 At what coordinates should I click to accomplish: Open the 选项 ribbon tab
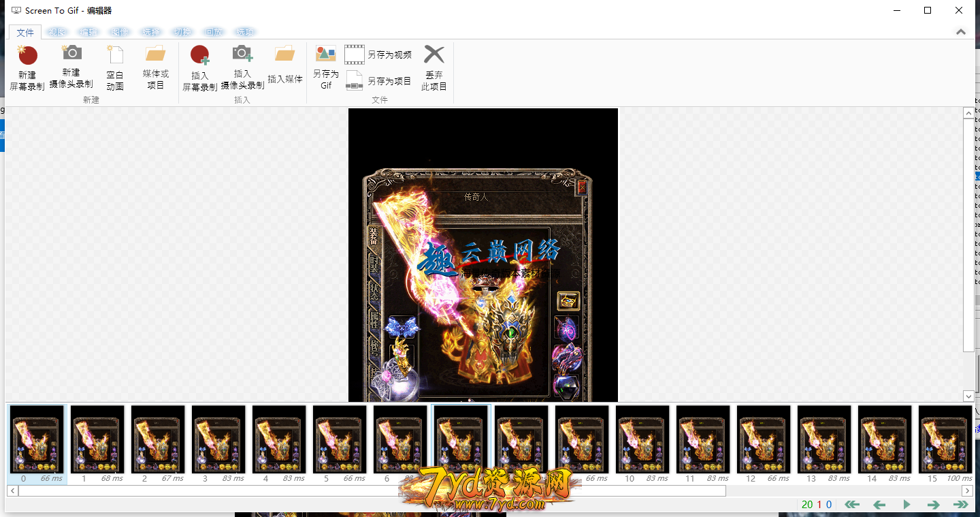[245, 32]
